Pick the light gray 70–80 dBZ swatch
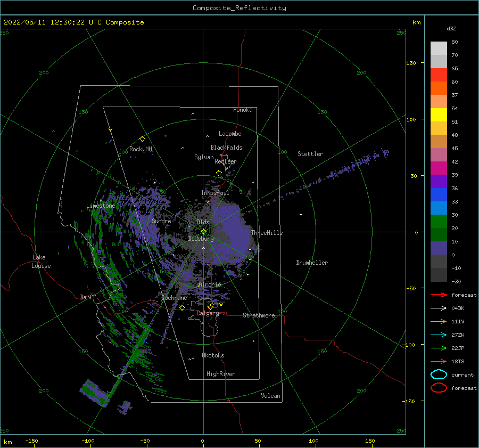 [x=439, y=48]
